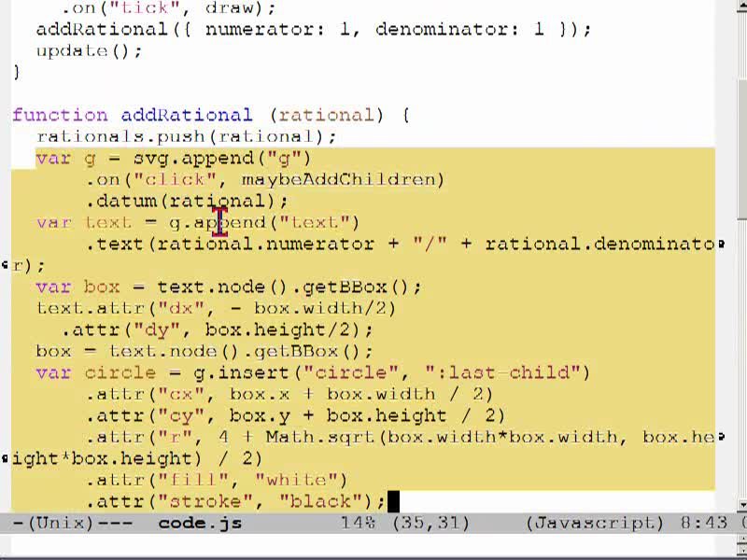Click the variable name "circle" after var
Viewport: 747px width, 560px height.
(120, 372)
